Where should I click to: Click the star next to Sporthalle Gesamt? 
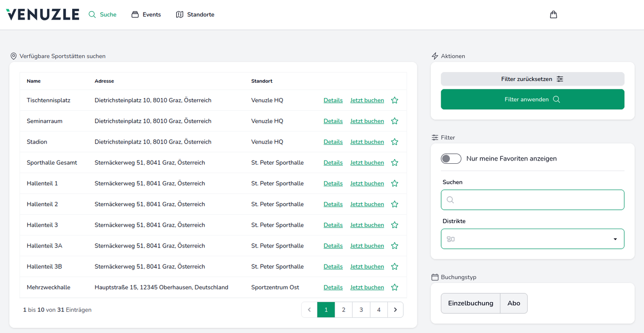394,163
